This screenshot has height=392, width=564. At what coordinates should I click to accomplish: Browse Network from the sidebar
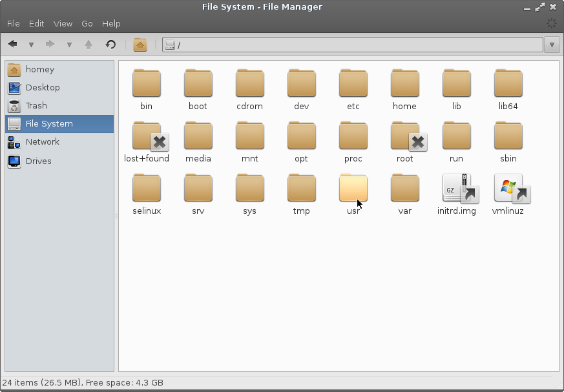59,142
